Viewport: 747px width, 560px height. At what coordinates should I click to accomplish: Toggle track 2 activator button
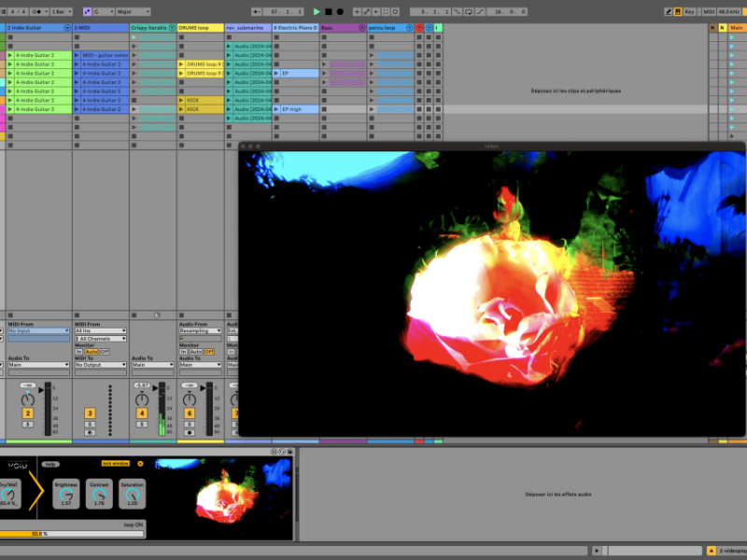28,413
